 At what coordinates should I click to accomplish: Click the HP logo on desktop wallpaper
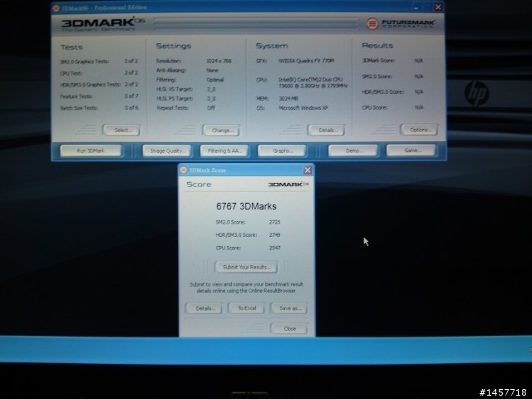476,93
